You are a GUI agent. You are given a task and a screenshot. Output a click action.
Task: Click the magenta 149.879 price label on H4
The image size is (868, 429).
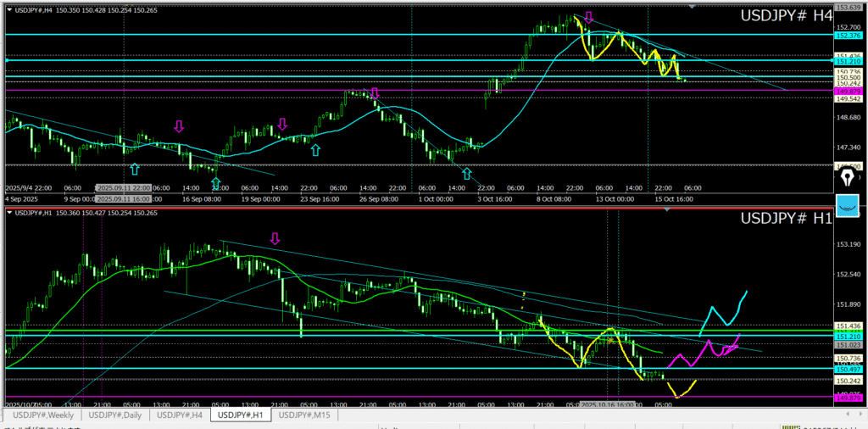(849, 91)
